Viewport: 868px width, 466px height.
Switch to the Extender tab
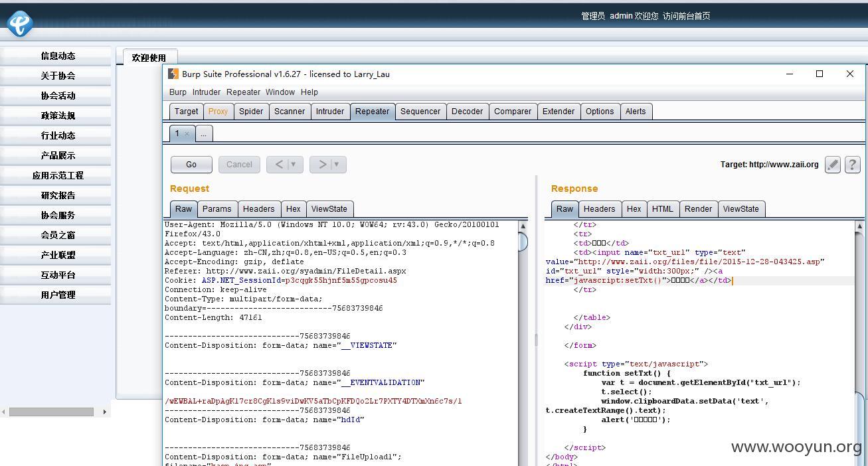[x=559, y=112]
